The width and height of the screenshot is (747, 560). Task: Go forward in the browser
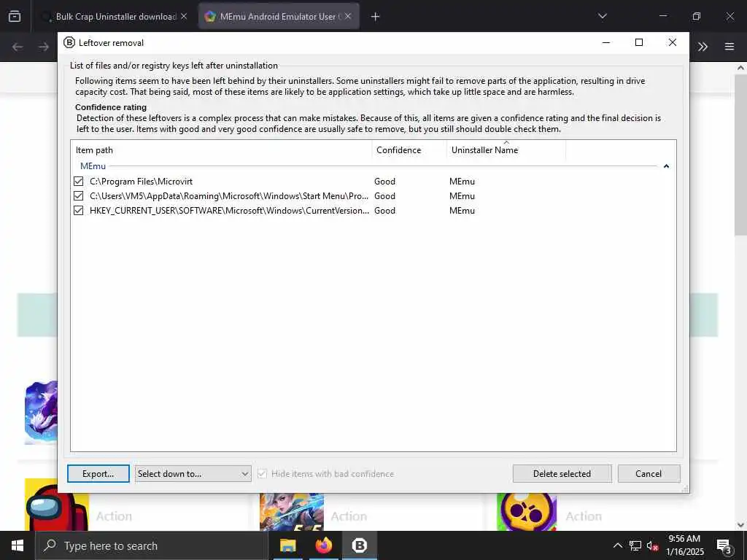click(x=44, y=47)
